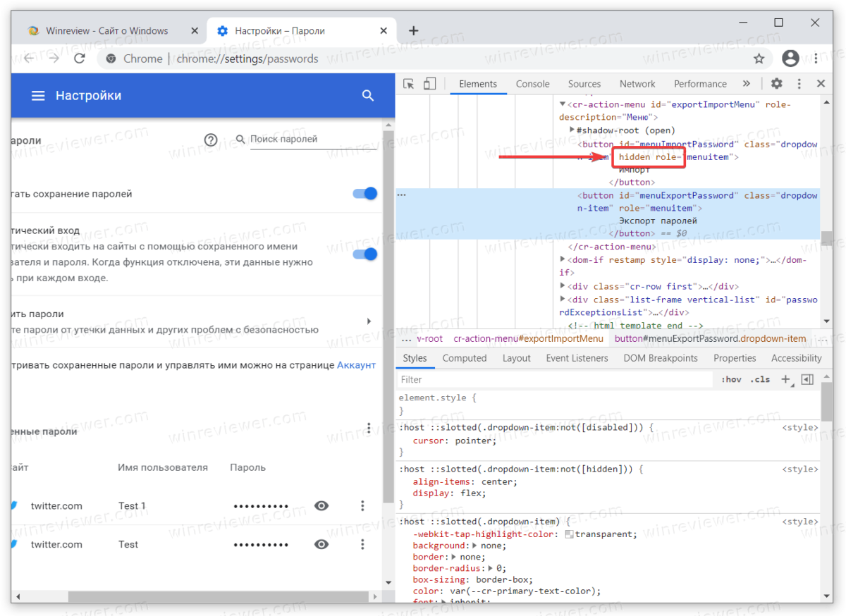The image size is (846, 616).
Task: Click the transparent color swatch in Styles
Action: (x=570, y=534)
